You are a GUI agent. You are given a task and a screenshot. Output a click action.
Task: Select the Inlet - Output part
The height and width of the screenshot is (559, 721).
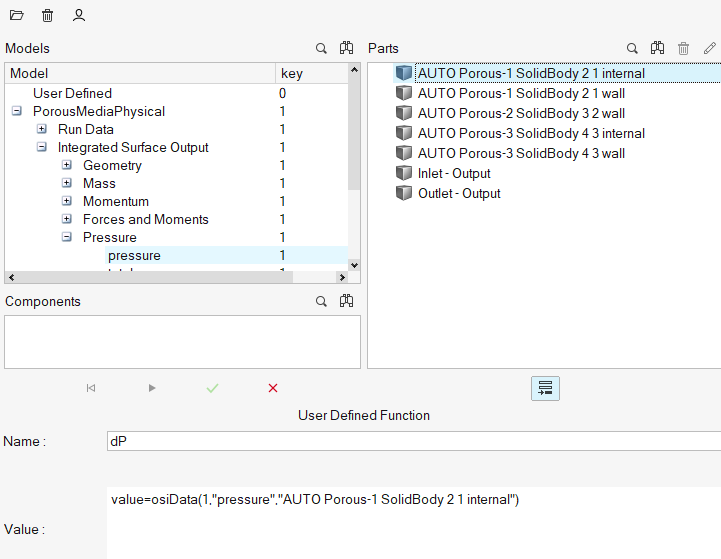click(453, 174)
